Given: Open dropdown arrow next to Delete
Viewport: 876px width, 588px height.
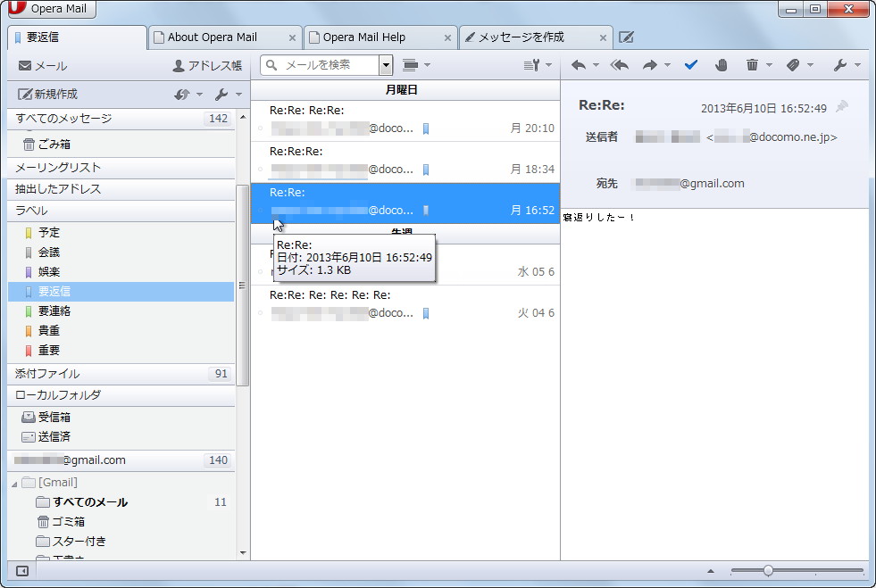Looking at the screenshot, I should [x=770, y=65].
